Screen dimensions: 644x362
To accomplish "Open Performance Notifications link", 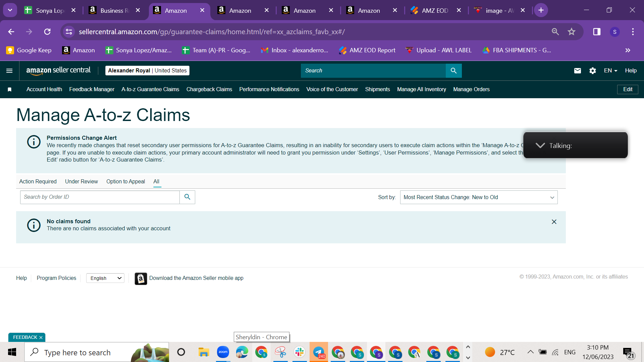I will 269,89.
